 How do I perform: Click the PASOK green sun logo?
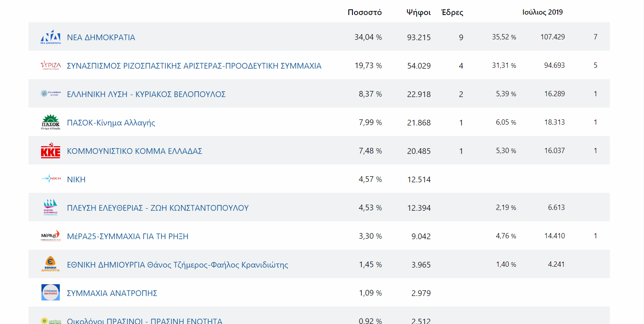pos(50,122)
